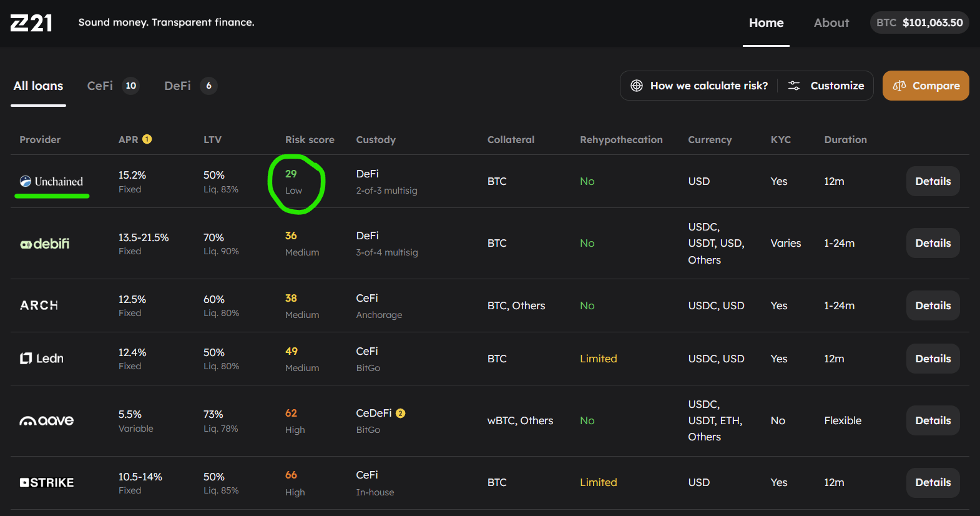Click the wBTC, Others collateral cell

pyautogui.click(x=520, y=420)
